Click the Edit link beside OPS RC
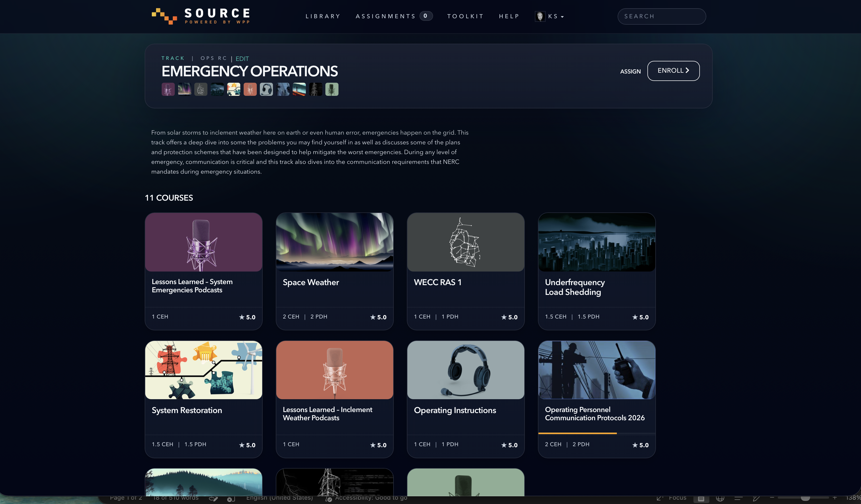The width and height of the screenshot is (861, 504). [242, 59]
